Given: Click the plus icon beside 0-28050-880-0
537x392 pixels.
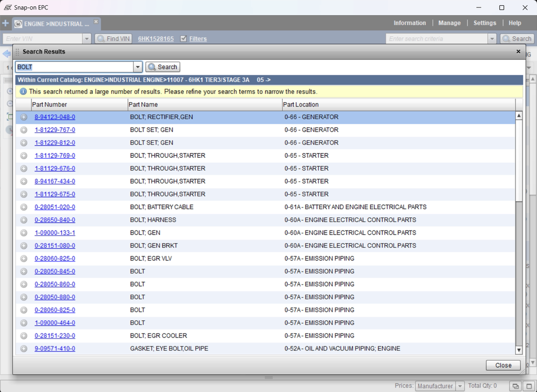Looking at the screenshot, I should tap(24, 297).
